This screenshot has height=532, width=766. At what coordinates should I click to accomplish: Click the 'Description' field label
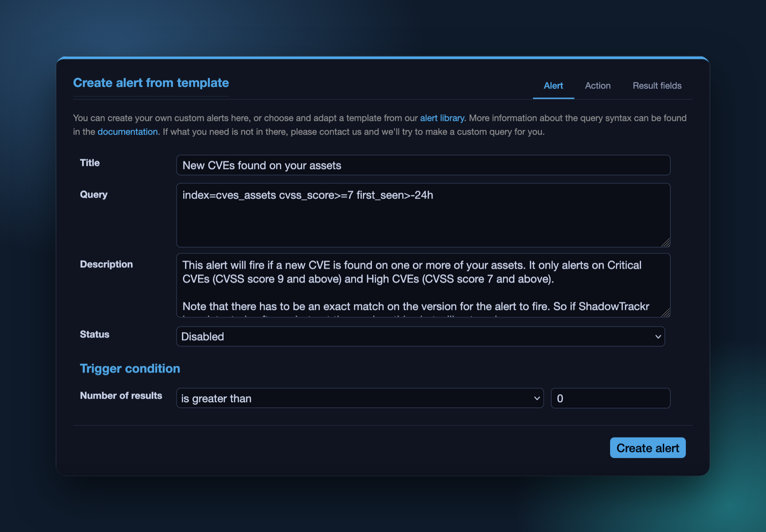point(106,264)
